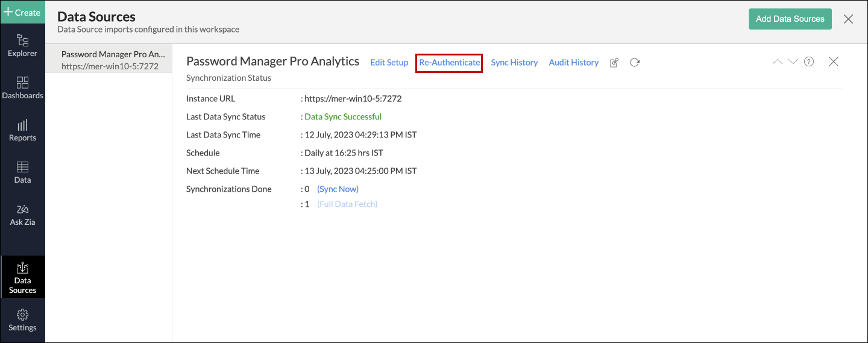Trigger Sync Now link
868x343 pixels.
(338, 189)
